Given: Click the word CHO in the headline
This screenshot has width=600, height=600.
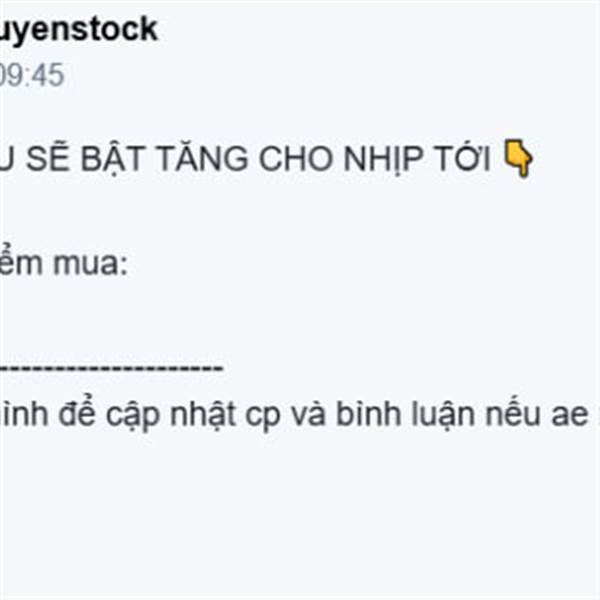Looking at the screenshot, I should (296, 158).
